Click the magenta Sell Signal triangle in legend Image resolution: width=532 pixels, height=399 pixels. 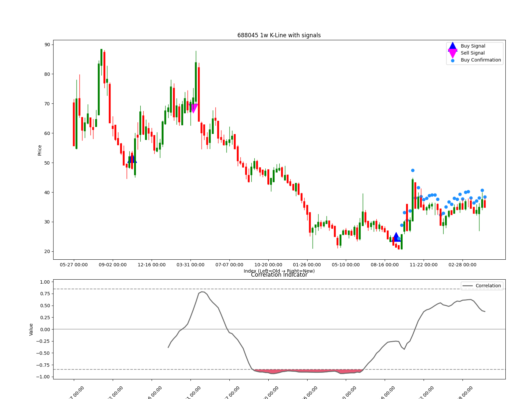pos(453,54)
